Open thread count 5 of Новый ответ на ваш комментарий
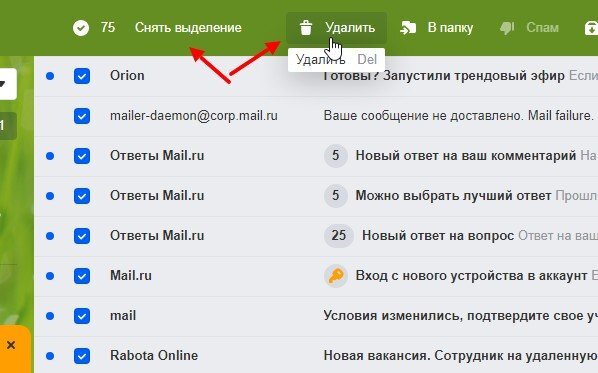This screenshot has width=598, height=373. tap(336, 156)
